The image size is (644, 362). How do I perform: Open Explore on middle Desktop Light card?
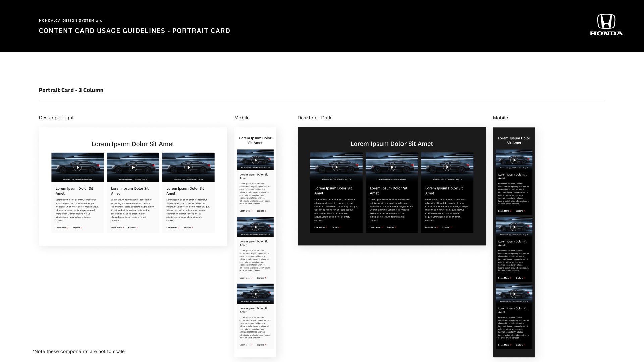tap(133, 228)
